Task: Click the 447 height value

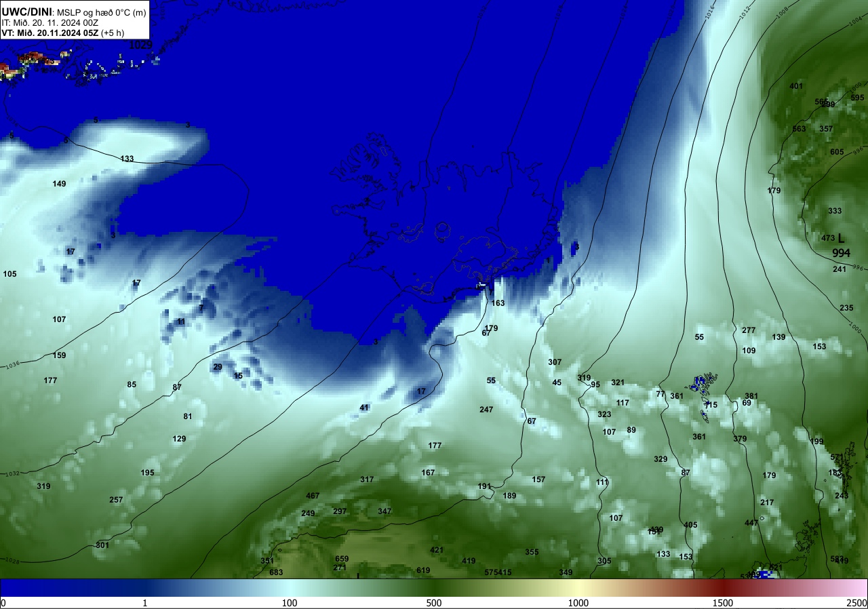Action: pos(751,523)
